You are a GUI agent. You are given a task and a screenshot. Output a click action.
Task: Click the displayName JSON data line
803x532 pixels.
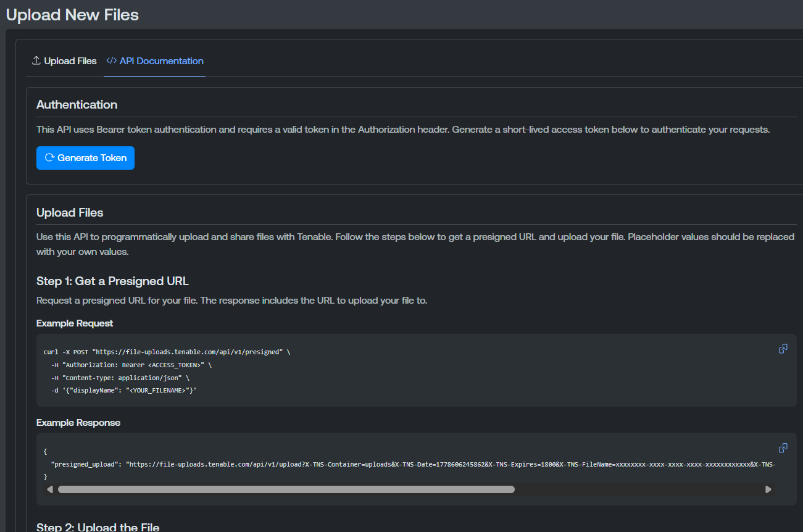(124, 390)
